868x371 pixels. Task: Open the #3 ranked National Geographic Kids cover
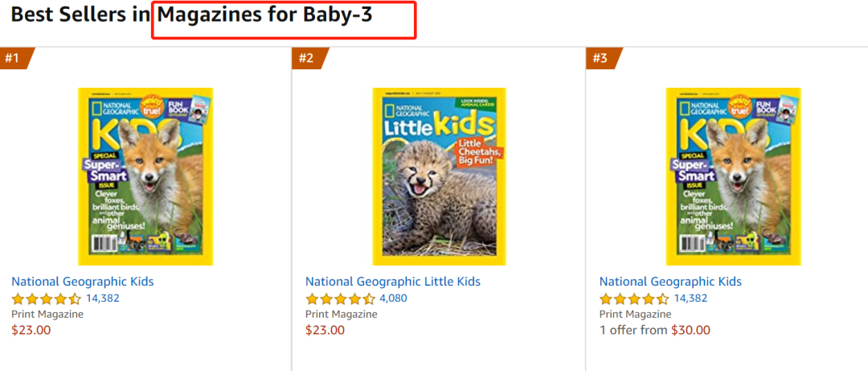point(733,176)
